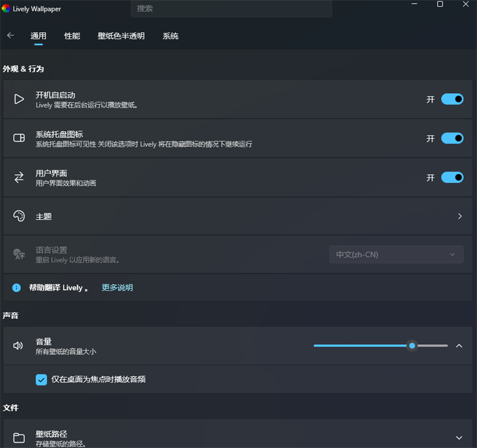Open the 壁纸色半透明 tab

click(121, 36)
